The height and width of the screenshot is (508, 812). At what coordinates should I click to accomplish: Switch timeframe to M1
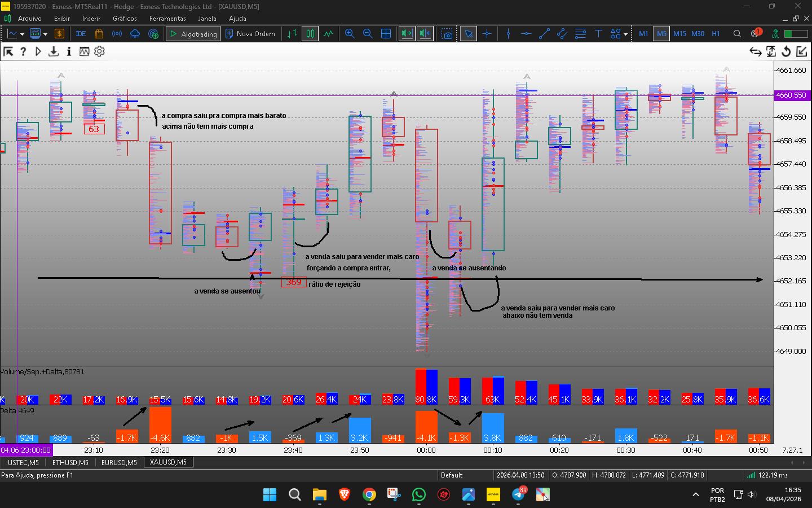(x=643, y=34)
